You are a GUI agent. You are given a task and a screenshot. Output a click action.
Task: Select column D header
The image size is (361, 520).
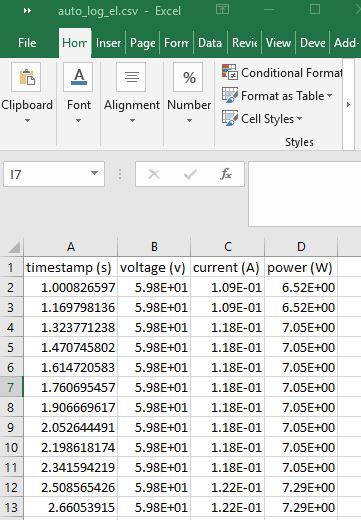click(x=301, y=247)
